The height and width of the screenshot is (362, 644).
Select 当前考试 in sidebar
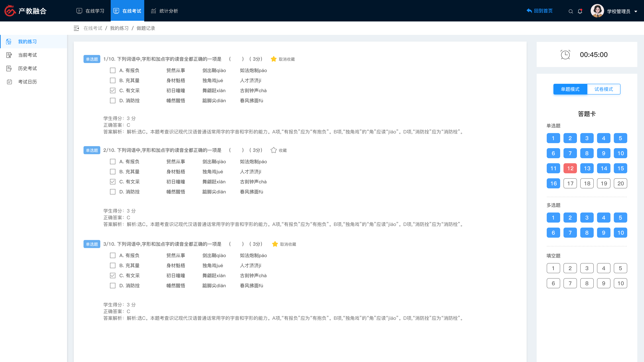34,55
